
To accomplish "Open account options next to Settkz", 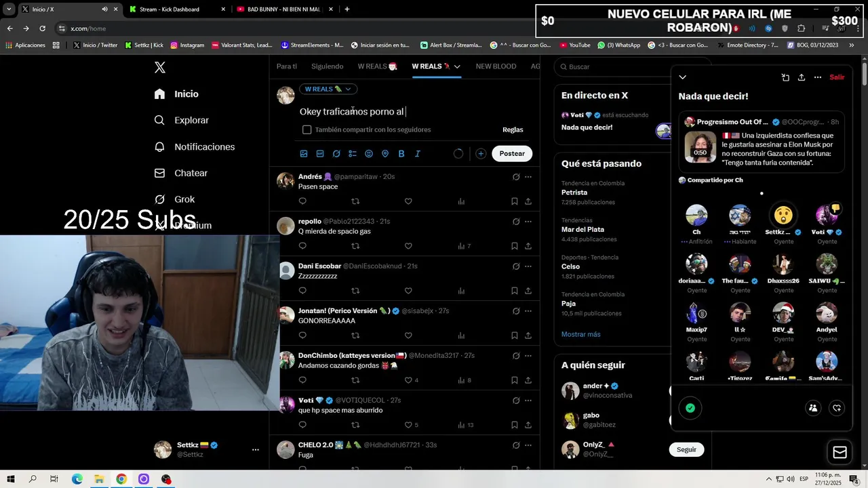I will pyautogui.click(x=256, y=449).
